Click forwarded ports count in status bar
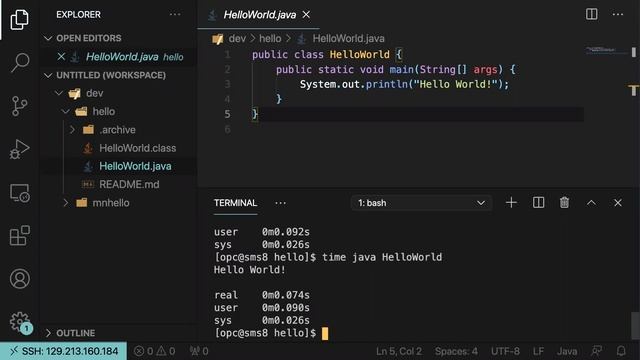This screenshot has width=640, height=360. (x=199, y=351)
